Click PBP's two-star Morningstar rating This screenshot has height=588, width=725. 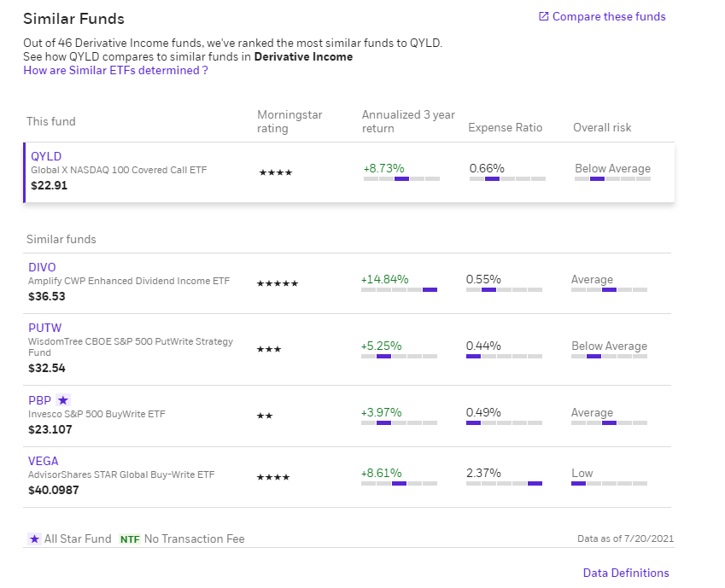265,416
